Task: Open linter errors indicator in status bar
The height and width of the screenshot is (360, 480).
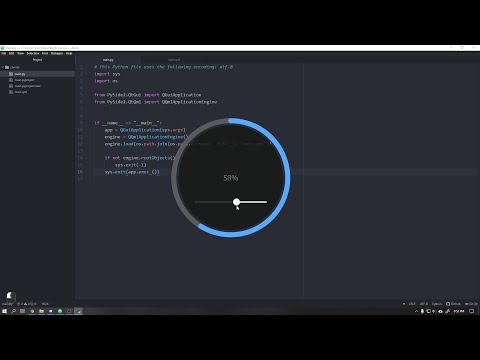Action: [x=27, y=304]
